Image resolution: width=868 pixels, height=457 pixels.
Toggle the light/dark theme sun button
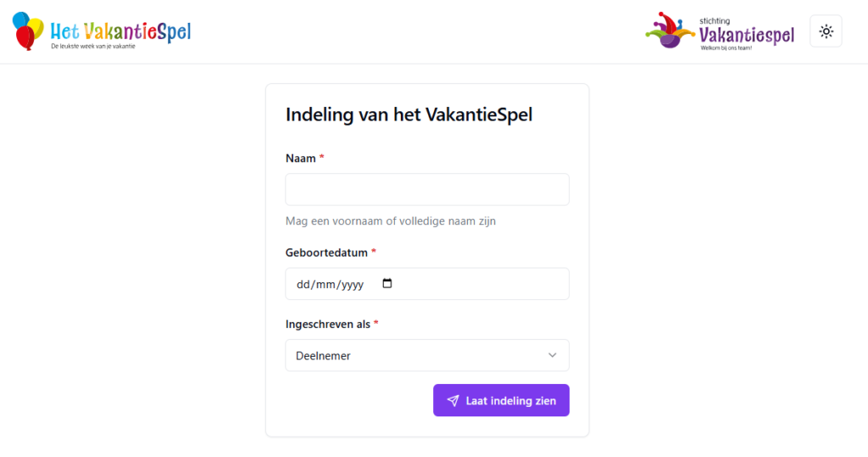(826, 31)
